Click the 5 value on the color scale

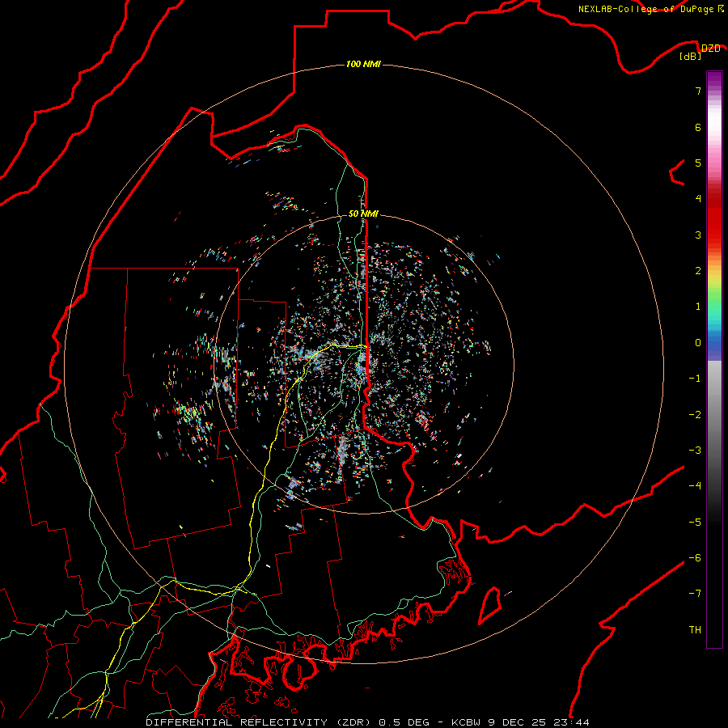[698, 163]
